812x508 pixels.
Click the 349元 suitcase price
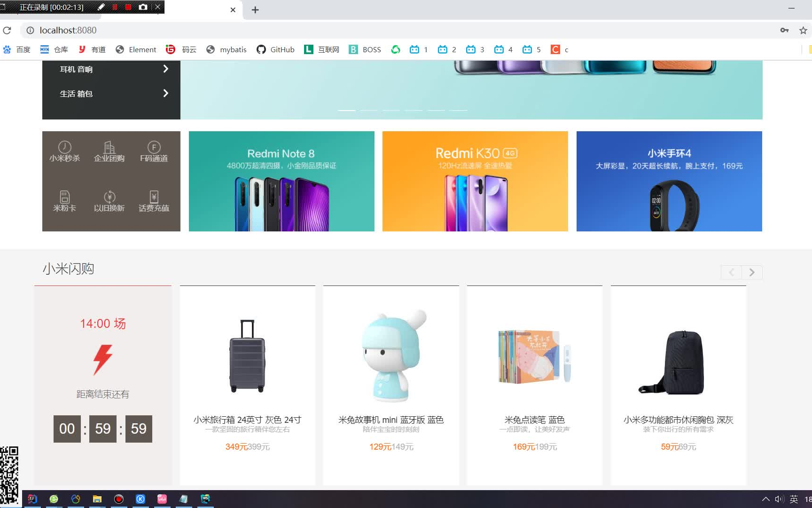point(236,447)
